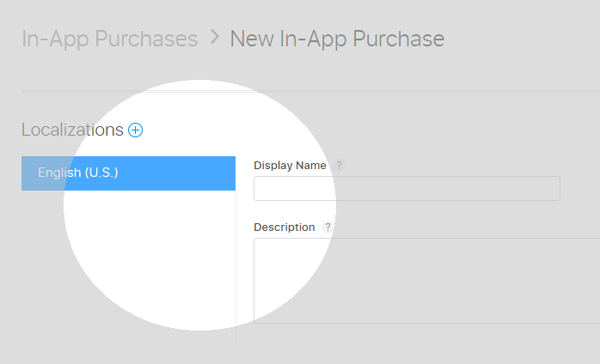Click empty area below English (U.S.)
This screenshot has height=364, width=600.
[128, 258]
